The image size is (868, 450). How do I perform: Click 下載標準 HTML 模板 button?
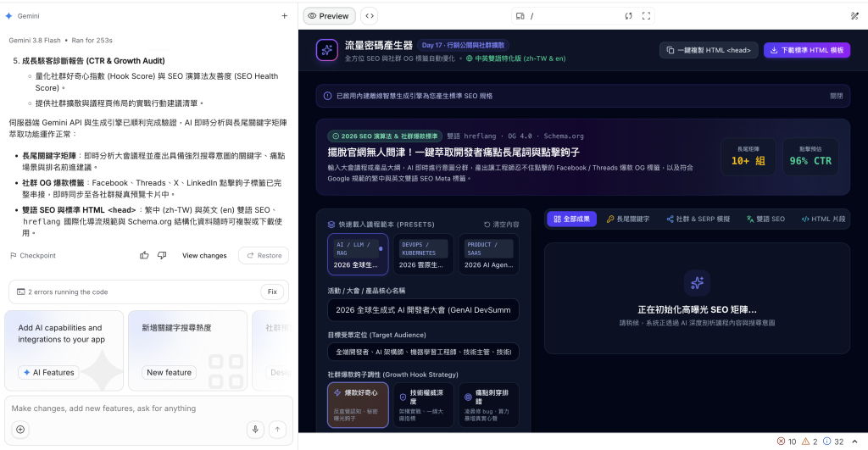pos(807,50)
